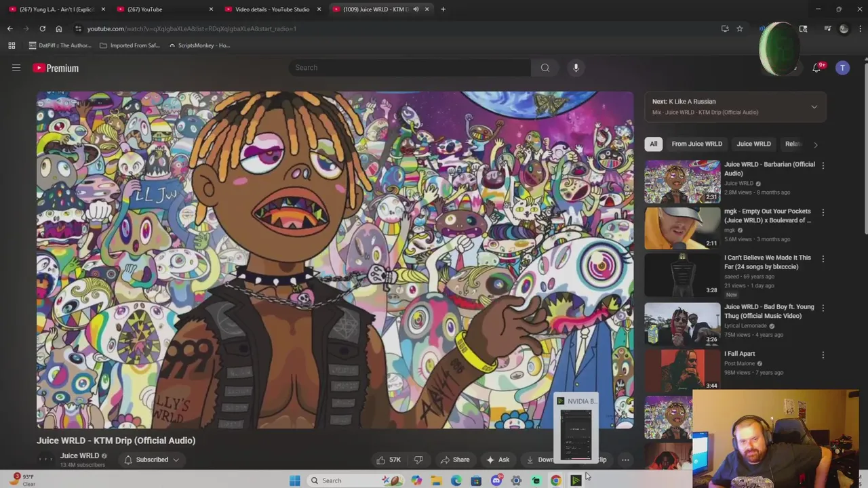
Task: Open Discord from the taskbar
Action: pos(496,481)
